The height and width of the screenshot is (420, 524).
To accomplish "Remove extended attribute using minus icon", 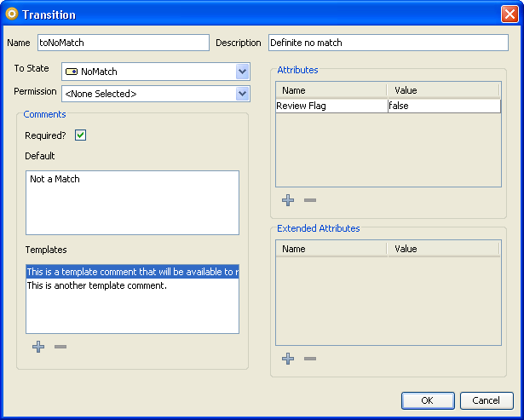I will click(x=310, y=359).
